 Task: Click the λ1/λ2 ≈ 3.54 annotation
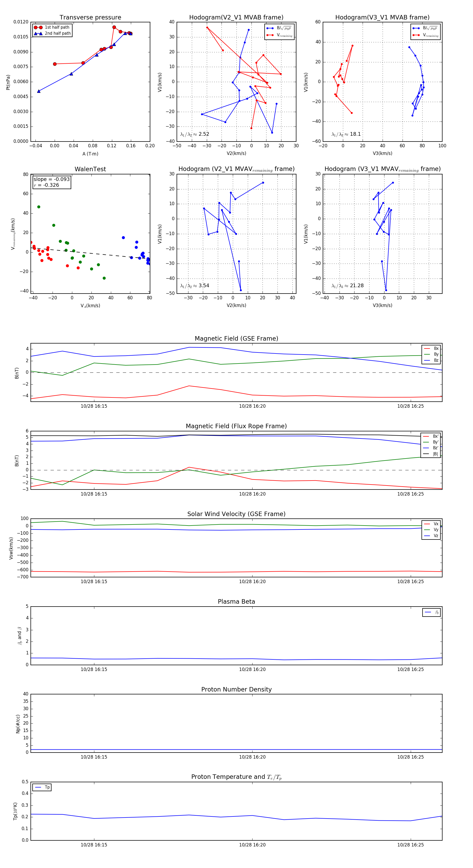[x=194, y=286]
